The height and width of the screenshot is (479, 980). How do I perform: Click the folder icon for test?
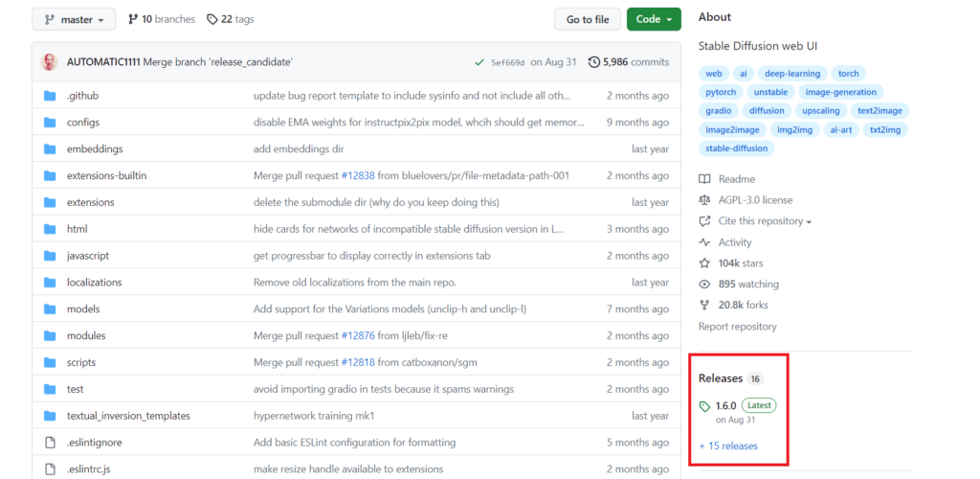coord(50,389)
